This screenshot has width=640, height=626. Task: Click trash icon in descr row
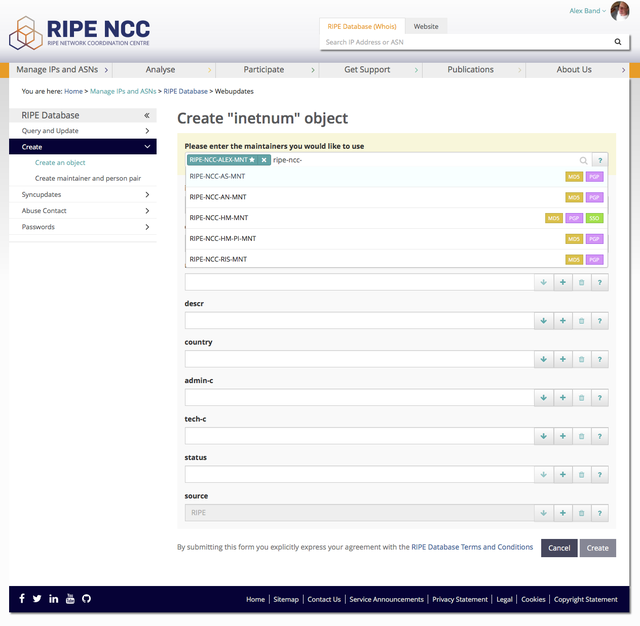tap(582, 321)
